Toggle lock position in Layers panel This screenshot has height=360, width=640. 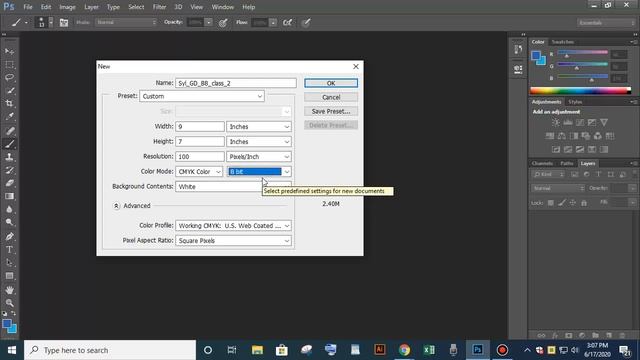[x=573, y=202]
